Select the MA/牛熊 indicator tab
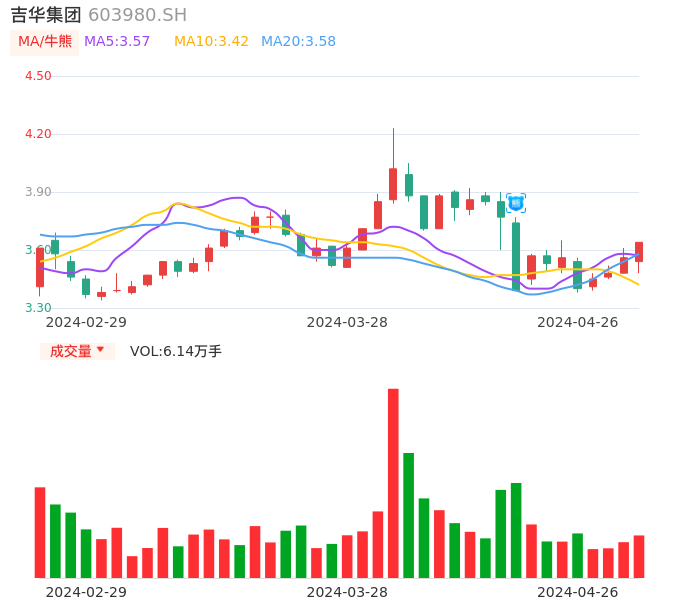This screenshot has width=686, height=606. (x=45, y=42)
